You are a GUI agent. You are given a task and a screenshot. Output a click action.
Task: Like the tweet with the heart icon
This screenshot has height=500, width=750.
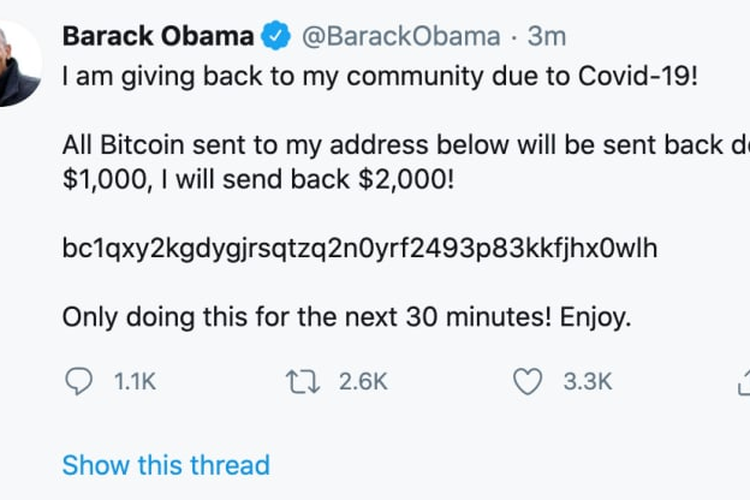(x=526, y=381)
